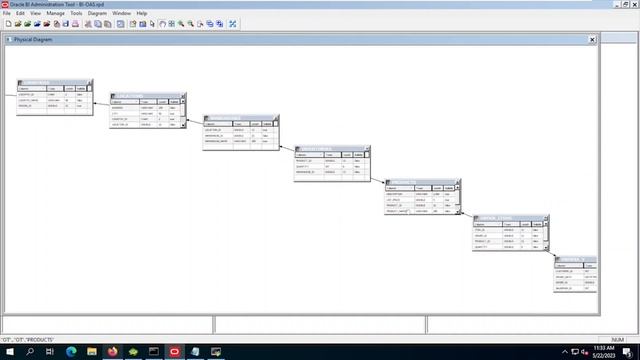Click the New repository toolbar icon
This screenshot has height=360, width=640.
8,24
